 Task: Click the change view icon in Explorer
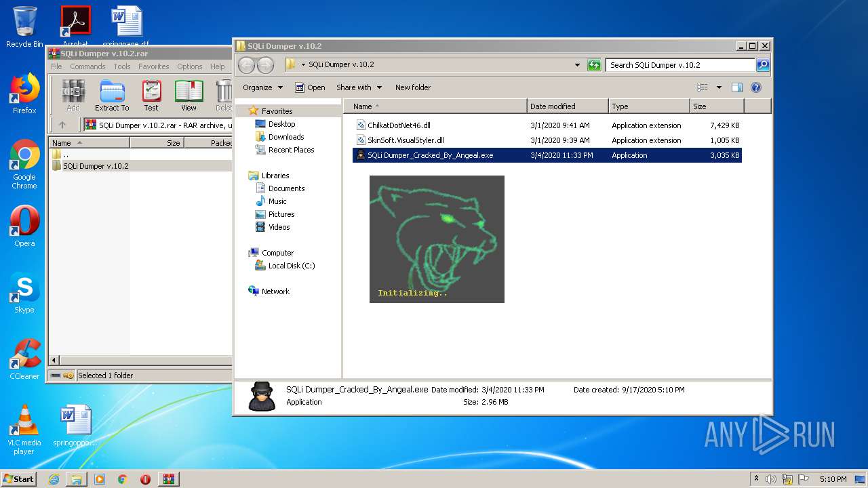click(x=703, y=87)
